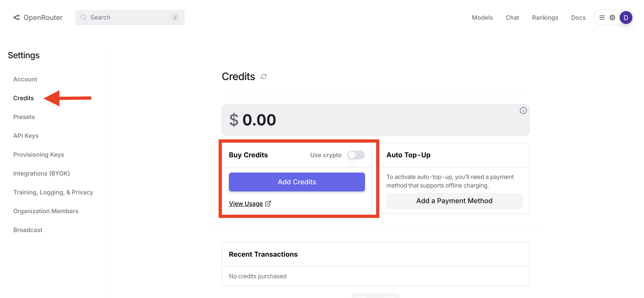Open the balance info tooltip icon
The width and height of the screenshot is (644, 298).
(x=523, y=111)
